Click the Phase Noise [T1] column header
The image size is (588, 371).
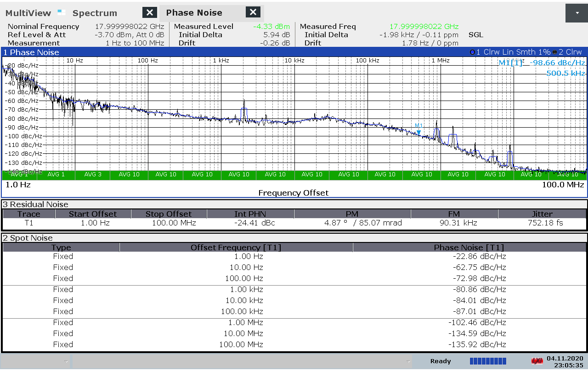coord(469,247)
